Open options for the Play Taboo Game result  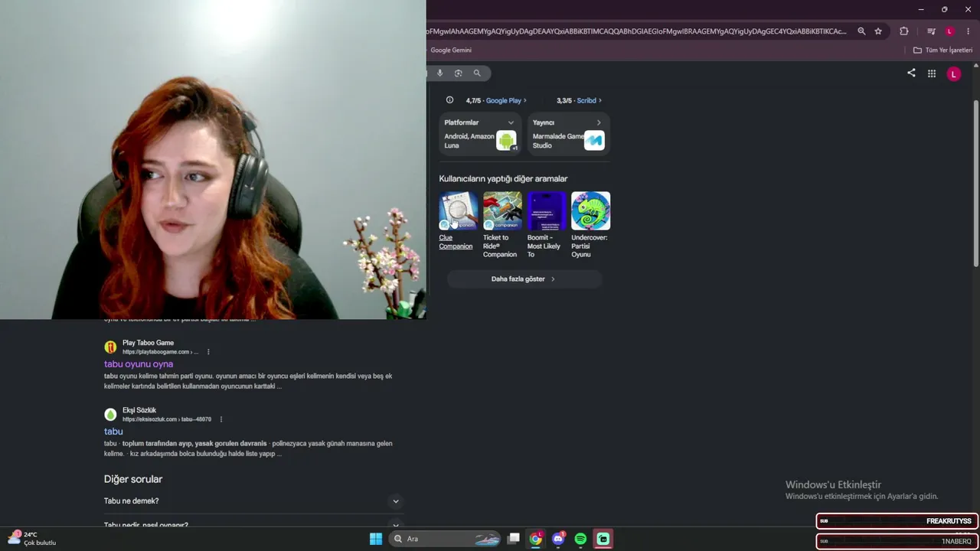208,352
